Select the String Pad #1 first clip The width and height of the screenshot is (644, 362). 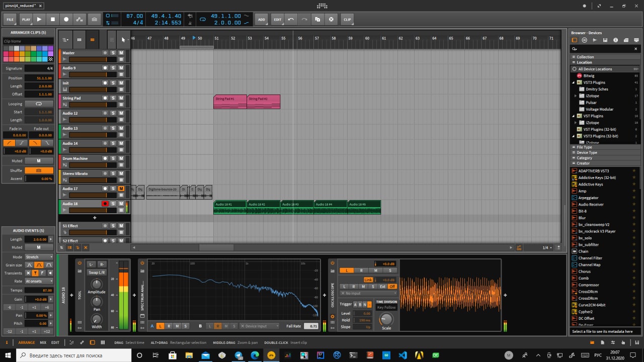pos(230,102)
